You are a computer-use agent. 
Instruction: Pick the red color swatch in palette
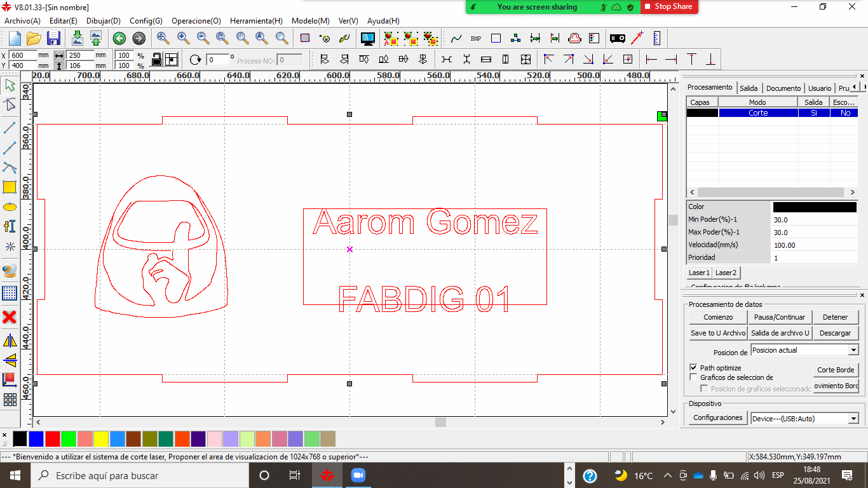click(52, 438)
